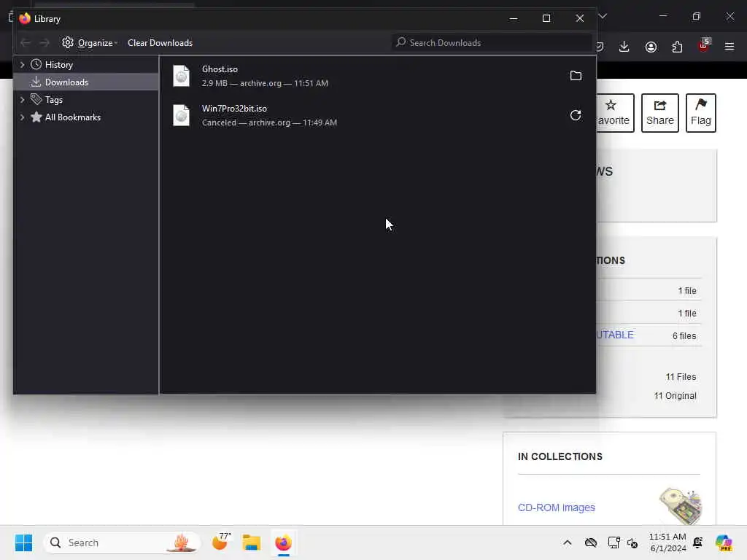
Task: Open Firefox downloads panel icon
Action: tap(624, 47)
